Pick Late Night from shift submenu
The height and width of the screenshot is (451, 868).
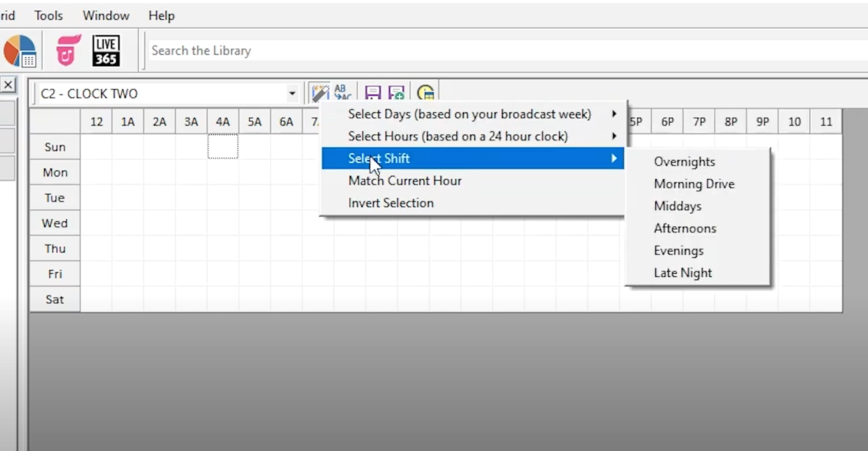point(682,273)
